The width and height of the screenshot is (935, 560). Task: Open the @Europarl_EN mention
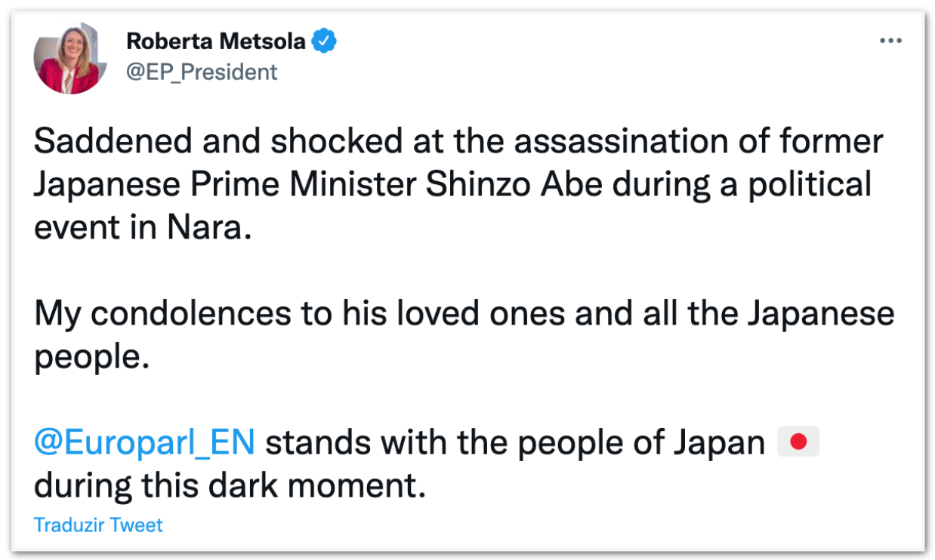point(144,443)
